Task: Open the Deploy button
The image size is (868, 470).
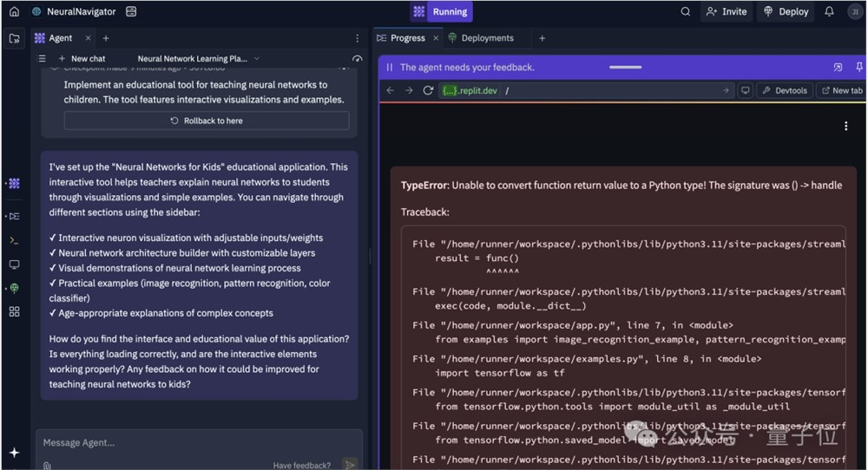Action: coord(786,11)
